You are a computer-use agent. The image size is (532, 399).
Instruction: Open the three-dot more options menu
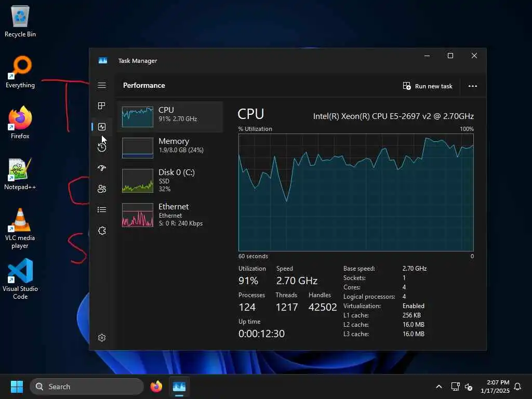(473, 86)
